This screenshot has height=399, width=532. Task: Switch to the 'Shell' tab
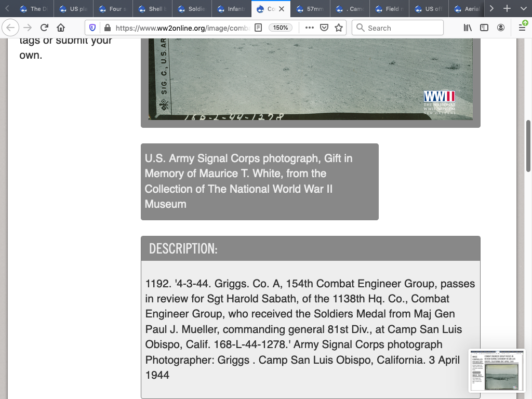pos(152,9)
